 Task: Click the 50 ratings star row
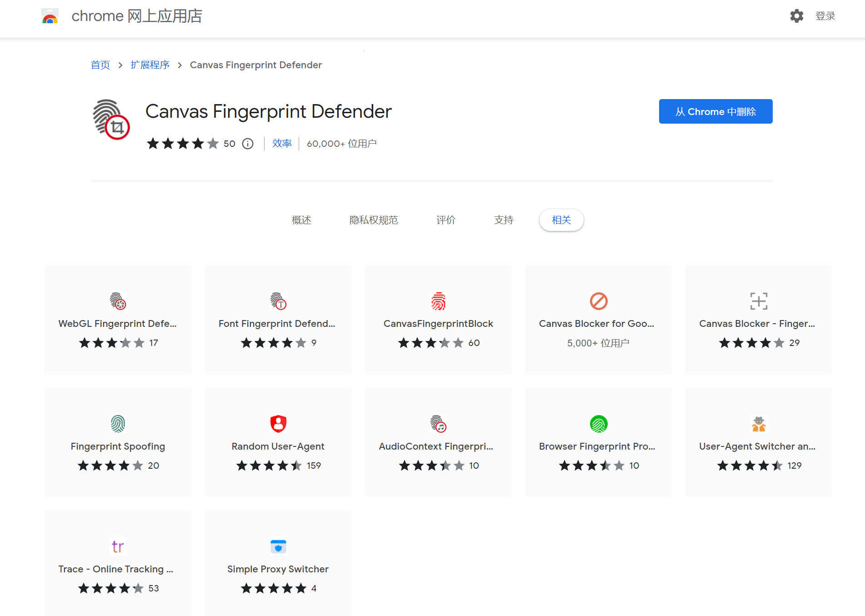click(x=182, y=144)
